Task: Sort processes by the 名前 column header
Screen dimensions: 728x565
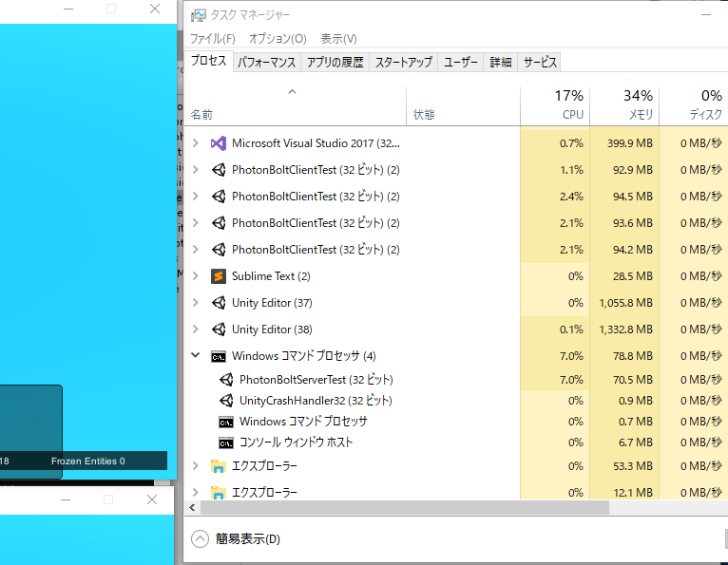Action: [296, 106]
